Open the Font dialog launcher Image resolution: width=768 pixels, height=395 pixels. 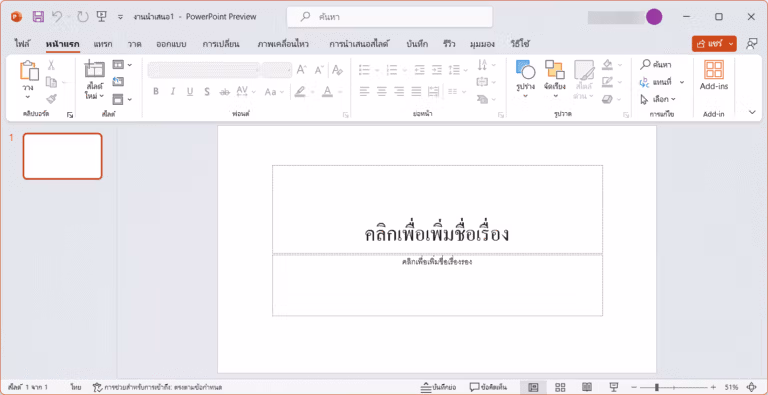tap(346, 115)
